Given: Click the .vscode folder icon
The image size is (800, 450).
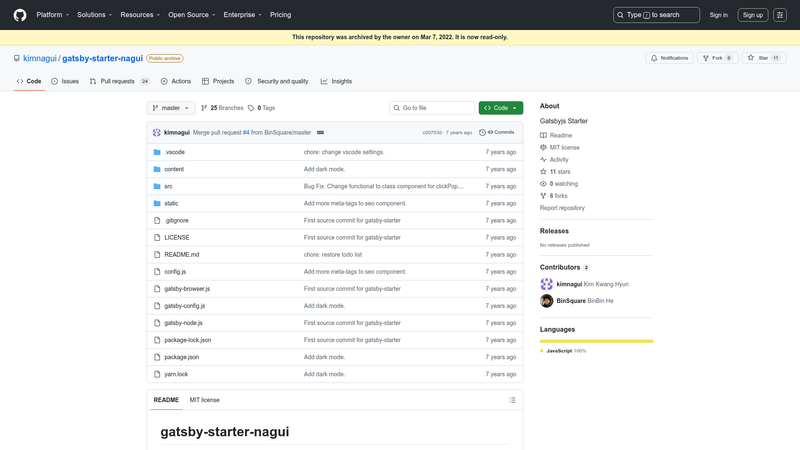Looking at the screenshot, I should point(157,152).
